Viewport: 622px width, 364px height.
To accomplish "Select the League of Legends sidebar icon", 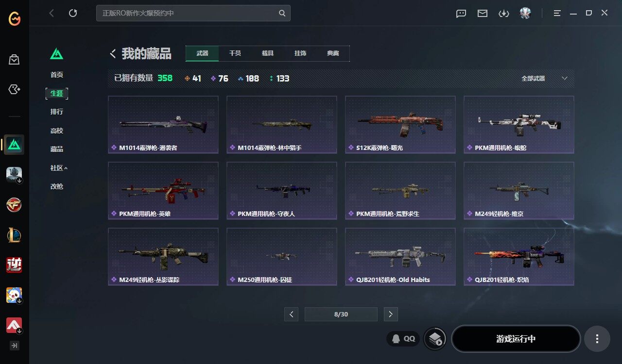I will [14, 235].
